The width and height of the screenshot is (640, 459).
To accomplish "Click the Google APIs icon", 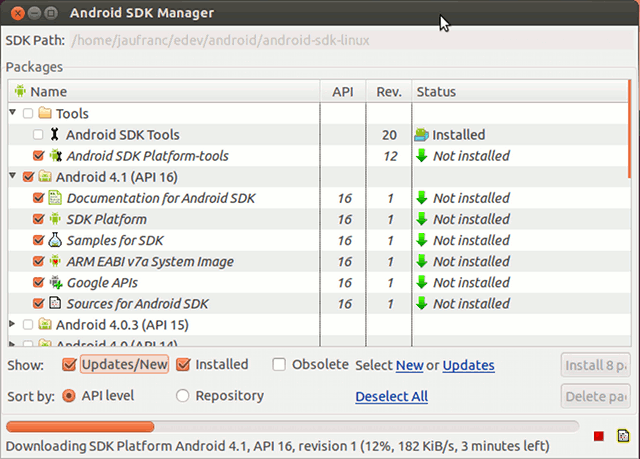I will click(x=56, y=282).
